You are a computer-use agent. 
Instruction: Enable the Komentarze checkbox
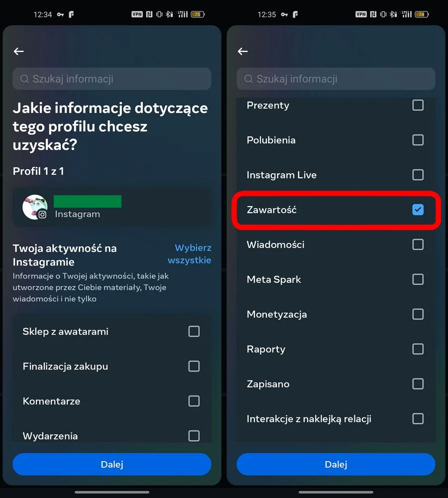(x=194, y=401)
